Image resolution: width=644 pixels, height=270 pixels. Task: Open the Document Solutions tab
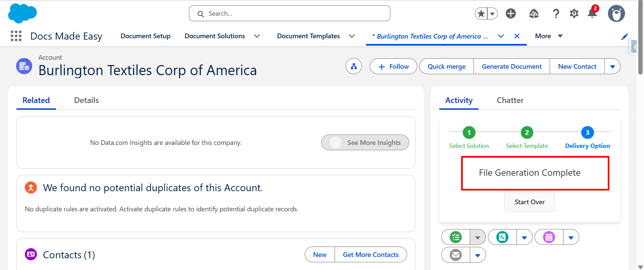[215, 36]
